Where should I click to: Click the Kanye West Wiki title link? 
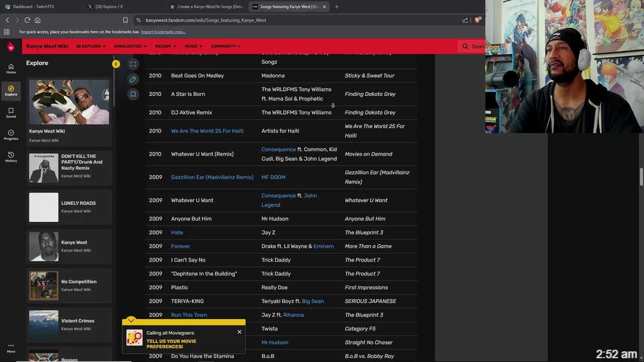(47, 46)
